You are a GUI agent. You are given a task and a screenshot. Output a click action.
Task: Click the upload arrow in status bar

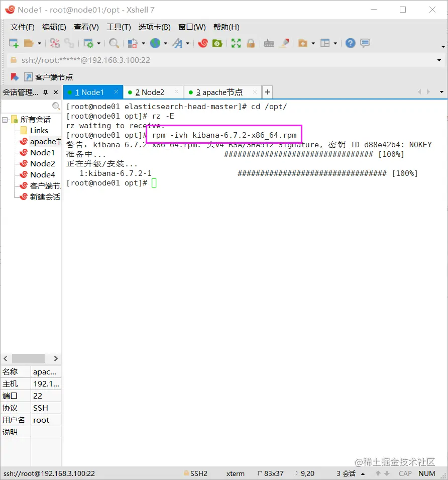click(378, 473)
